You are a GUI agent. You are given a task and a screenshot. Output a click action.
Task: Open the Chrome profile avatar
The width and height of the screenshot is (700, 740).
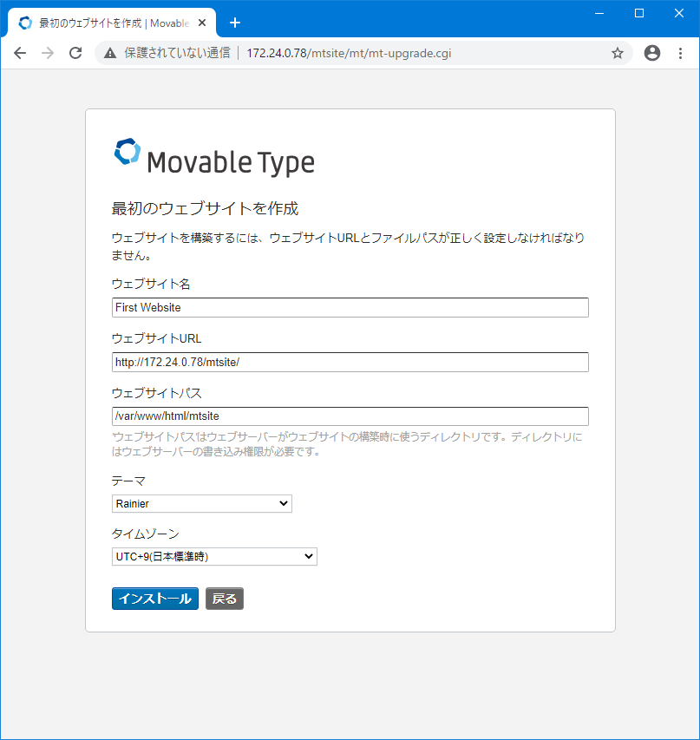(651, 53)
